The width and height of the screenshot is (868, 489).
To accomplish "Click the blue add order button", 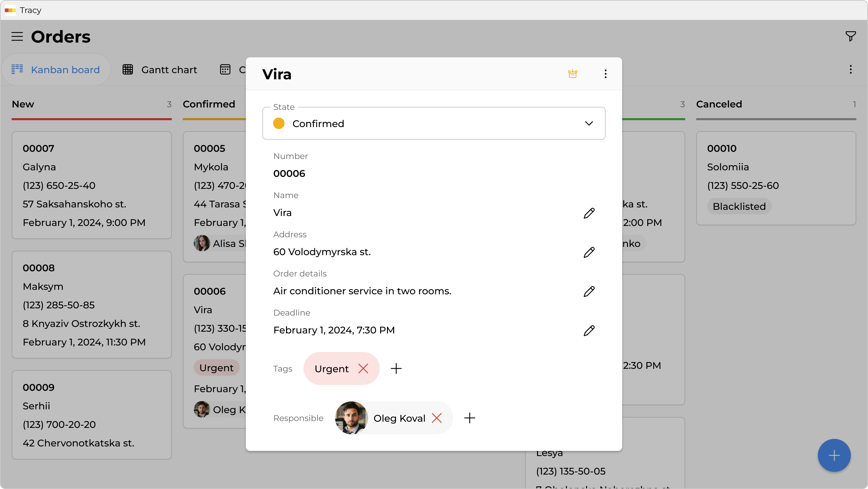I will [x=834, y=455].
